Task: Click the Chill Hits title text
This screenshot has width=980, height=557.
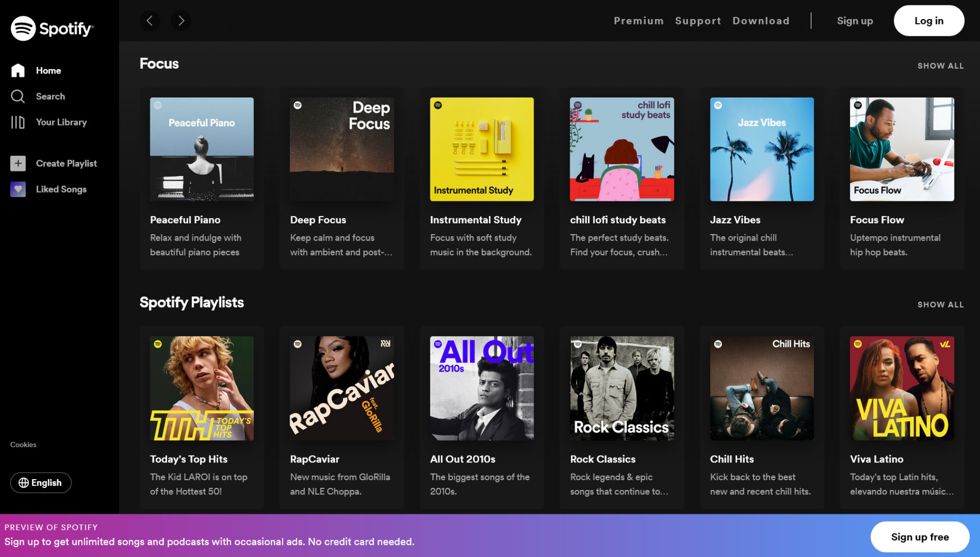Action: [732, 459]
